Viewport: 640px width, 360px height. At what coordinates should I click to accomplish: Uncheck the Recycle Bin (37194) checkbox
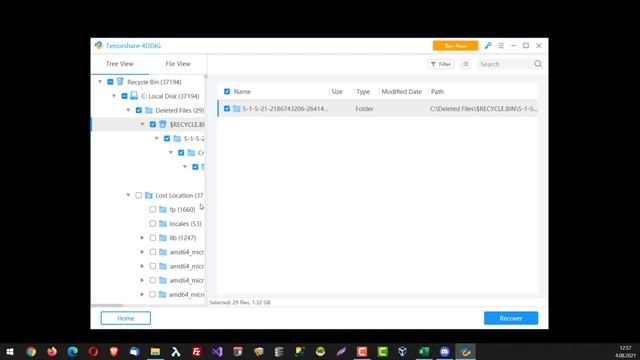click(x=110, y=82)
